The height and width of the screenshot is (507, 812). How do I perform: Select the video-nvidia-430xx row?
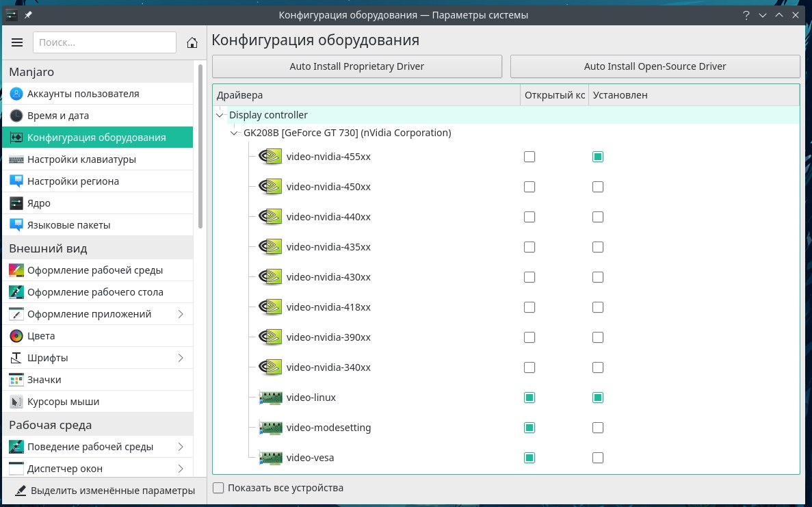click(x=506, y=277)
